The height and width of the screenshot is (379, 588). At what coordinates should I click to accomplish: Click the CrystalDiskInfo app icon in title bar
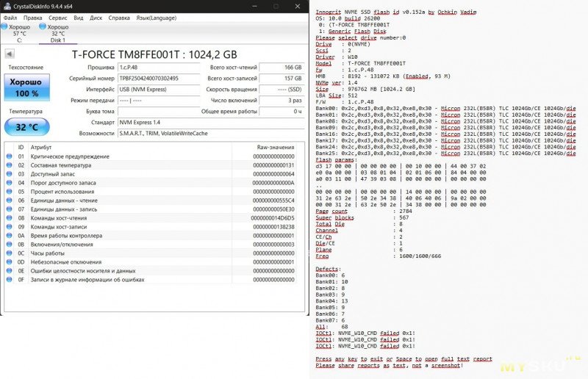coord(7,6)
